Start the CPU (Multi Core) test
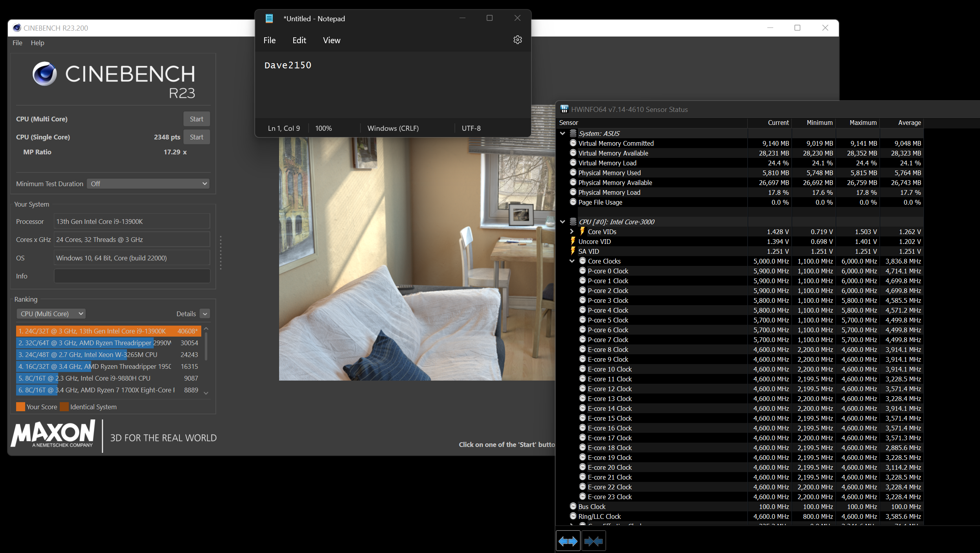This screenshot has width=980, height=553. 197,119
